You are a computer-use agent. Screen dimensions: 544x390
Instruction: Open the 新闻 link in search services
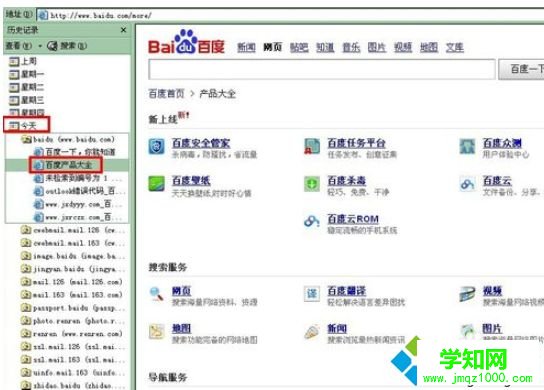(337, 329)
